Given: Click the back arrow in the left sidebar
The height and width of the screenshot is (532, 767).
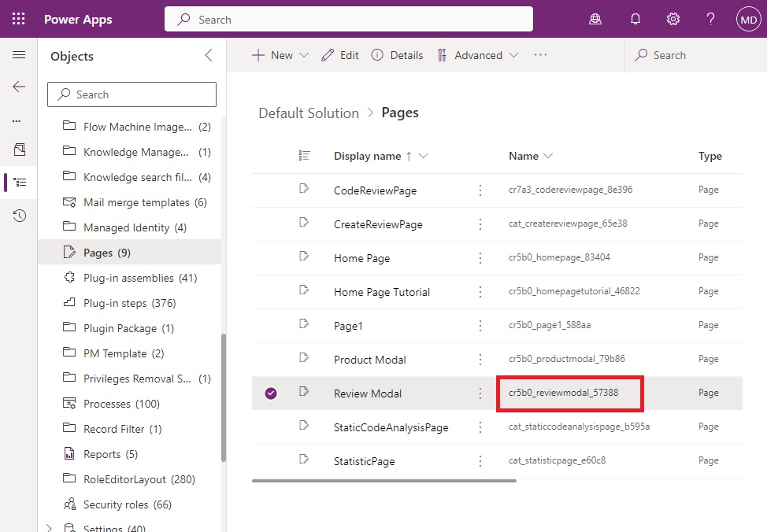Looking at the screenshot, I should point(18,87).
